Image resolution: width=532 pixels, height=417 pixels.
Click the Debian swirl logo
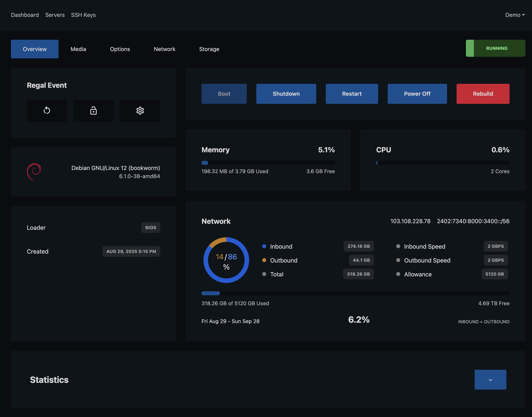pos(34,172)
